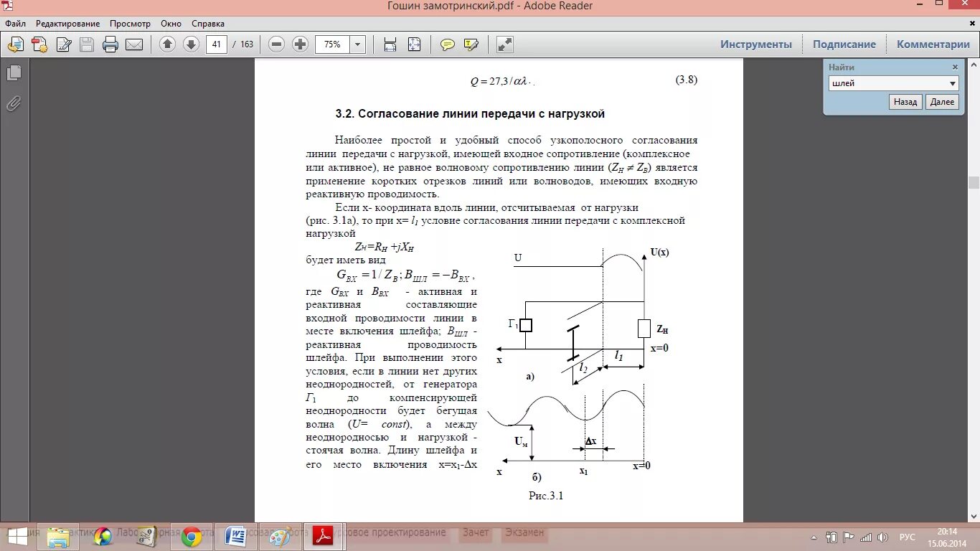Print the document using the printer icon
Viewport: 980px width, 551px height.
(110, 44)
